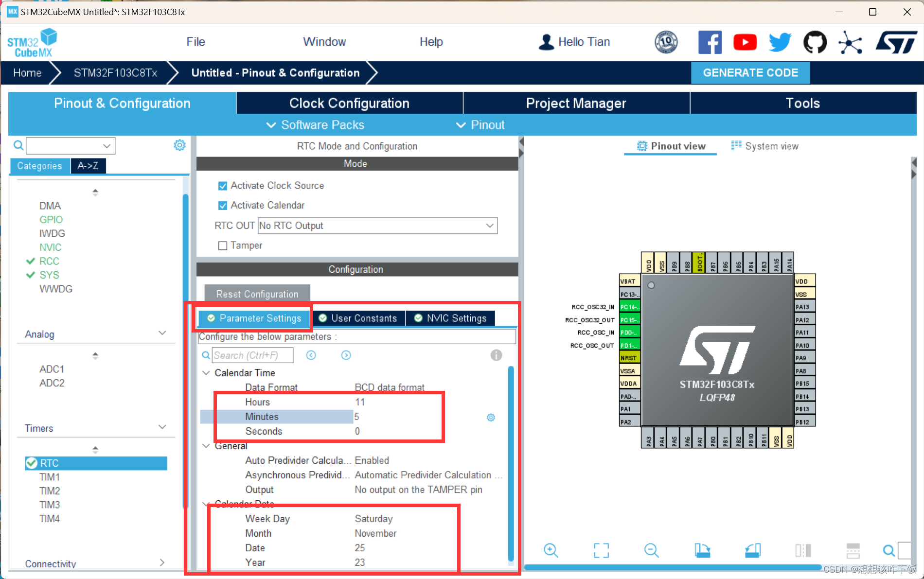This screenshot has height=579, width=924.
Task: Open the Window menu
Action: (x=324, y=42)
